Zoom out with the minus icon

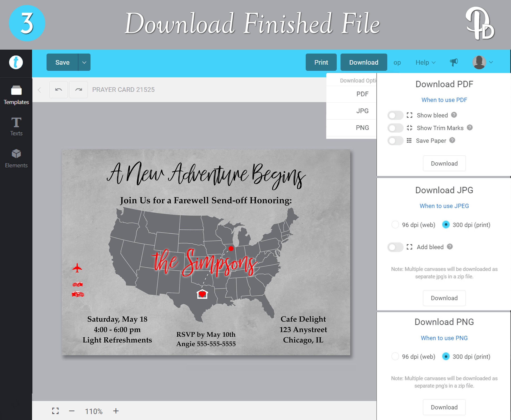click(x=72, y=411)
